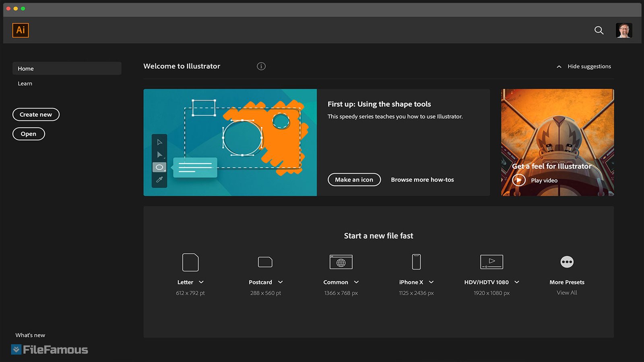This screenshot has width=644, height=362.
Task: Click the Letter document preset icon
Action: pyautogui.click(x=190, y=262)
